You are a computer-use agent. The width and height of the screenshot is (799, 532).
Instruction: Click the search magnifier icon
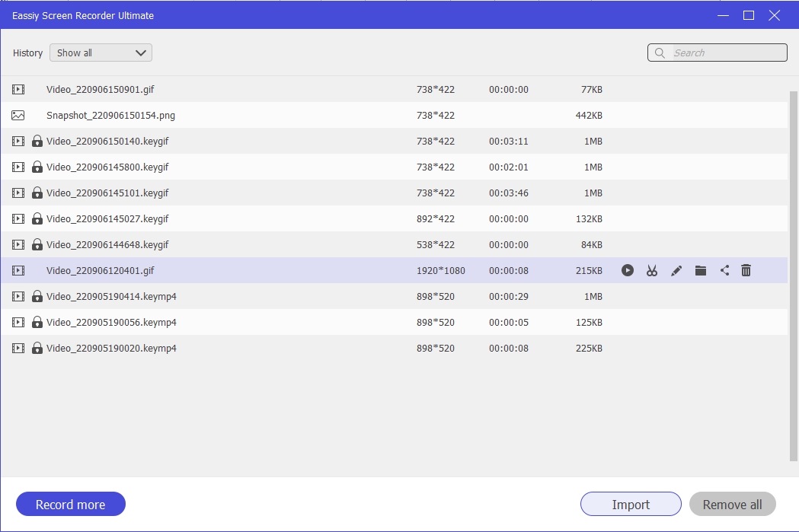click(660, 53)
